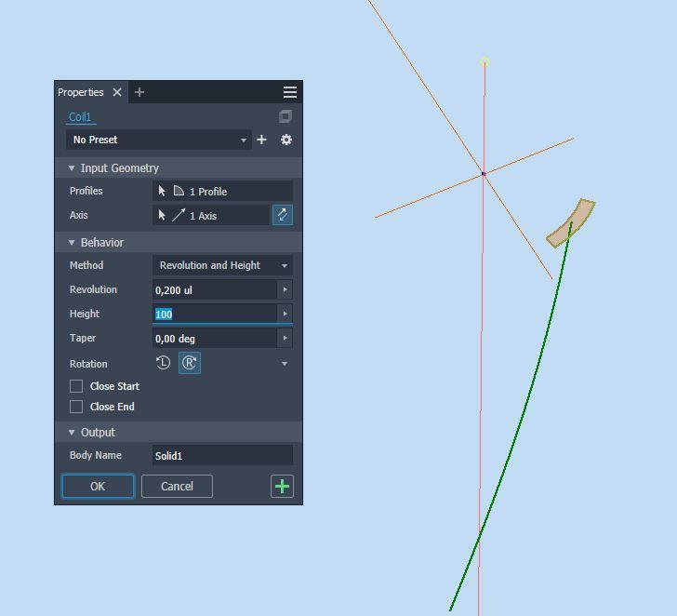Click OK to confirm the coil
Screen dimensions: 677x616
tap(98, 486)
